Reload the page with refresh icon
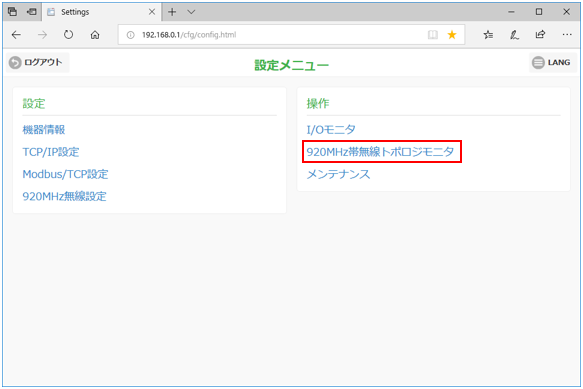This screenshot has height=389, width=583. coord(68,35)
